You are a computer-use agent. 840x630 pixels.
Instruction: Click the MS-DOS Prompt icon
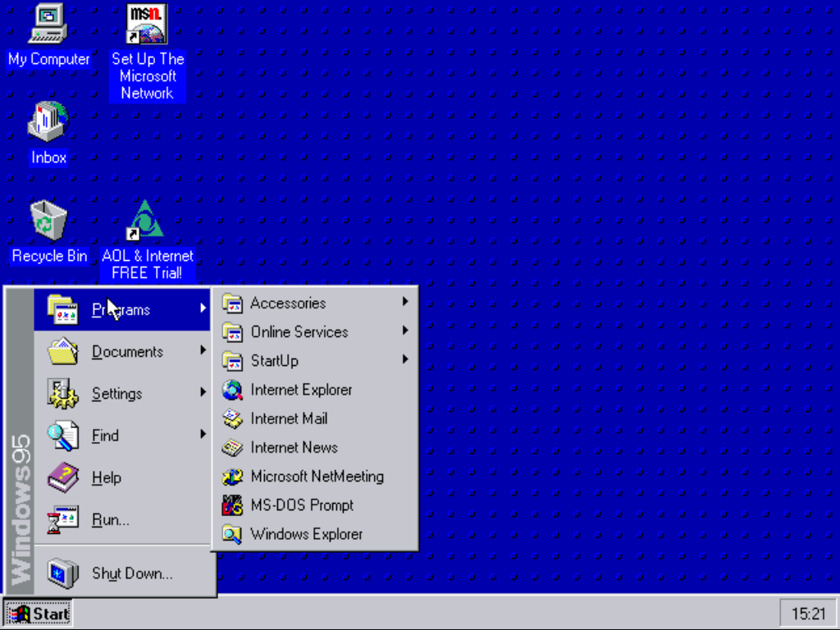point(232,505)
